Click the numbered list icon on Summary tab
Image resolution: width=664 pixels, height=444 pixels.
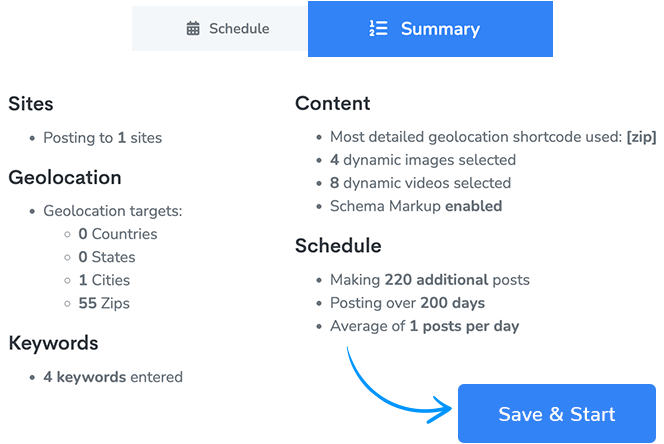(x=378, y=28)
